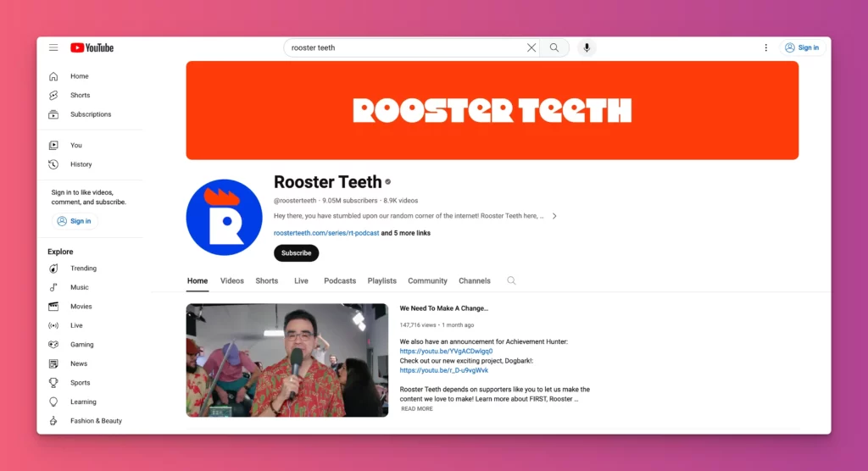The image size is (868, 471).
Task: Open Shorts in the sidebar
Action: (x=80, y=95)
